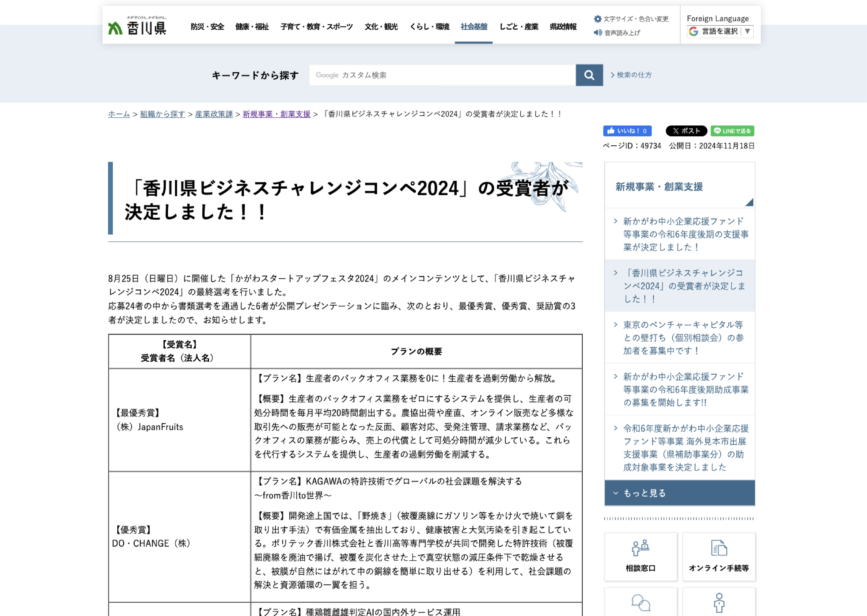Click the ページID：49734 text
Screen dimensions: 867x616
632,146
